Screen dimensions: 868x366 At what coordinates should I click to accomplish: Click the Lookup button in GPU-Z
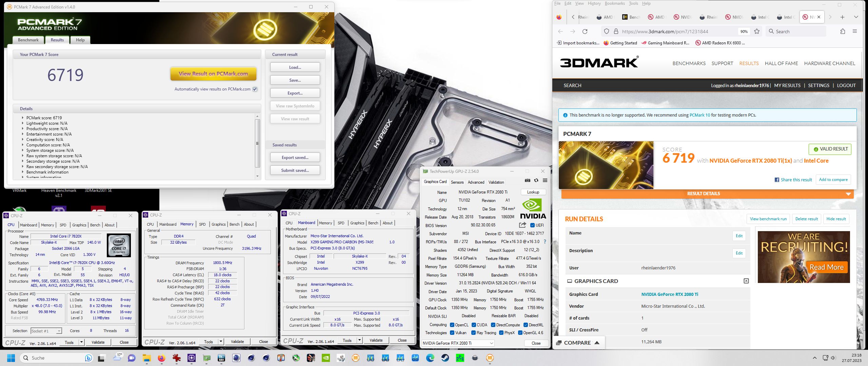point(533,192)
